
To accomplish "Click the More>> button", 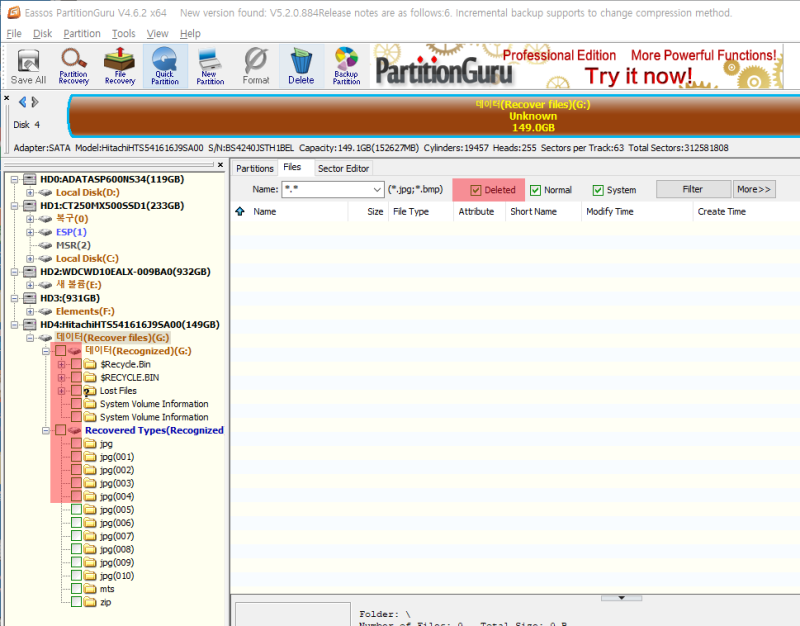I will pos(754,189).
